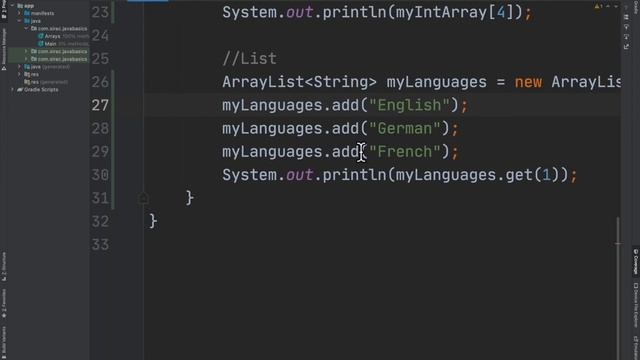Viewport: 640px width, 360px height.
Task: Collapse the java source folder arrow
Action: tap(19, 21)
